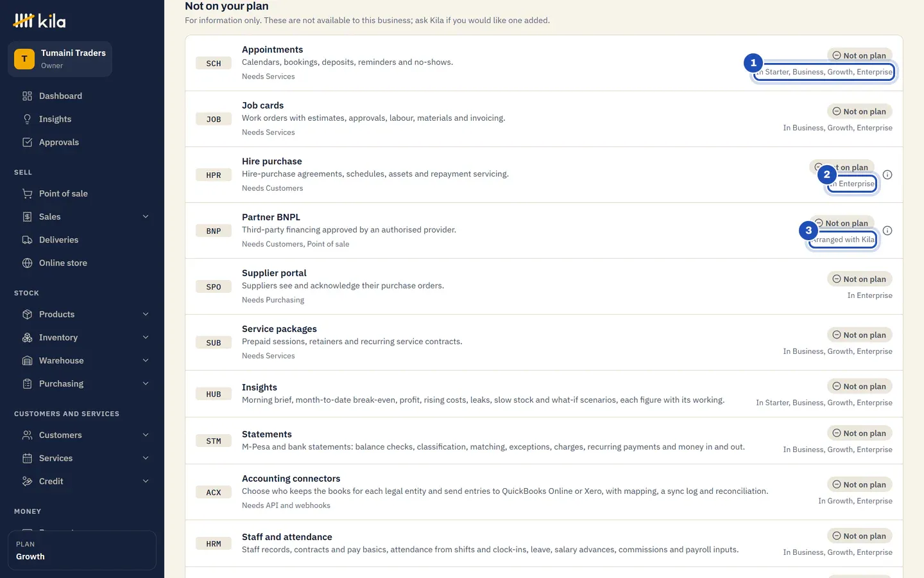
Task: Click the Approvals checkbox icon
Action: [27, 143]
